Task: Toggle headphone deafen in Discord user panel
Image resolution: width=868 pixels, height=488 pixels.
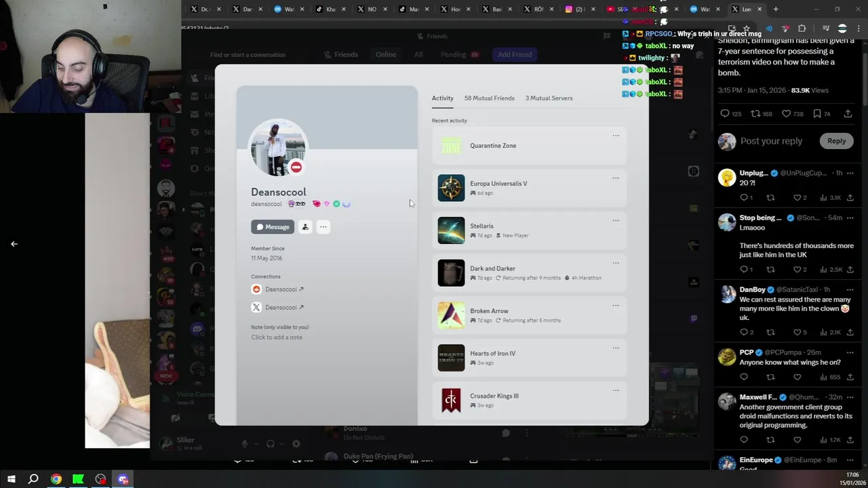Action: [x=271, y=444]
